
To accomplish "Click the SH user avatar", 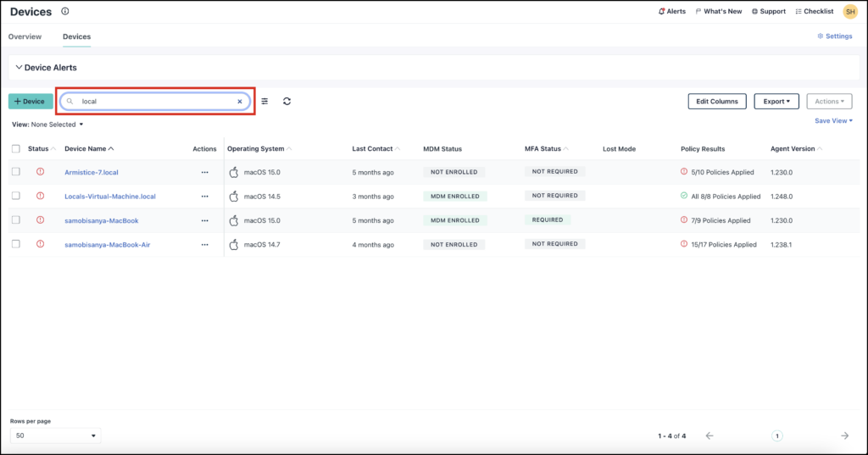I will pos(849,12).
